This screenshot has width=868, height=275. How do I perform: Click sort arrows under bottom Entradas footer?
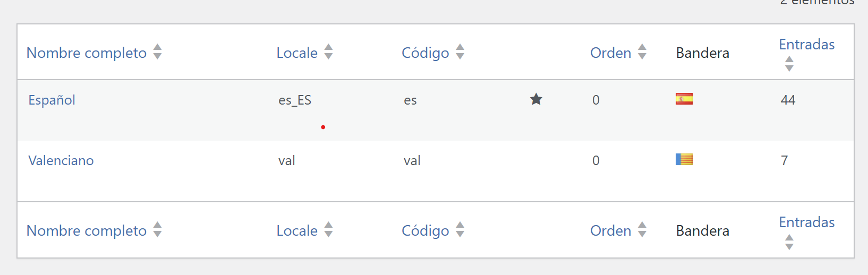click(789, 242)
